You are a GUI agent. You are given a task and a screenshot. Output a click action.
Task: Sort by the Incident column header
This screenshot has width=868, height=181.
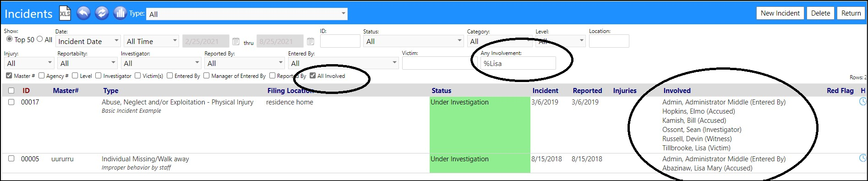545,91
